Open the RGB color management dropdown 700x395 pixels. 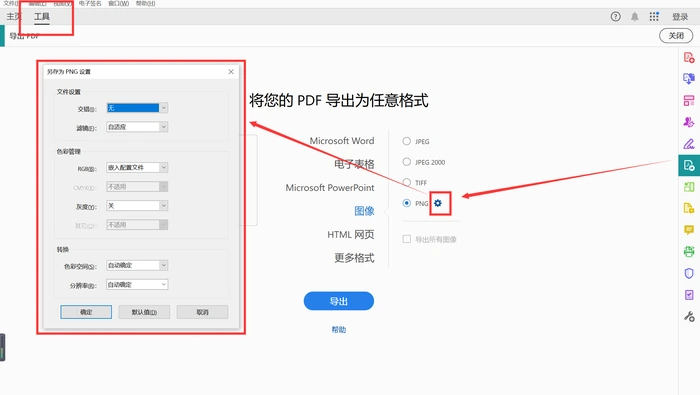click(x=137, y=167)
